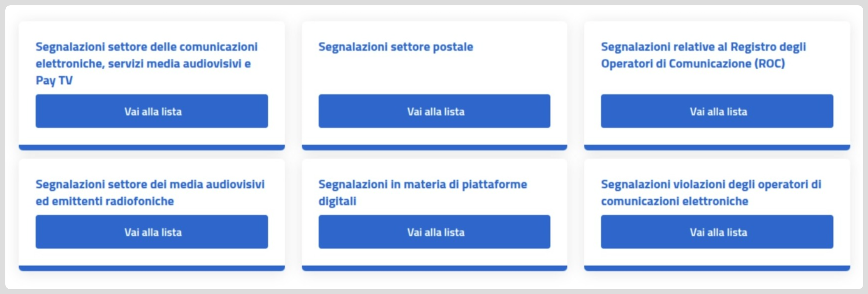Screen dimensions: 868x294
Task: Open the list for Pay TV segnalazioni
Action: coord(152,111)
